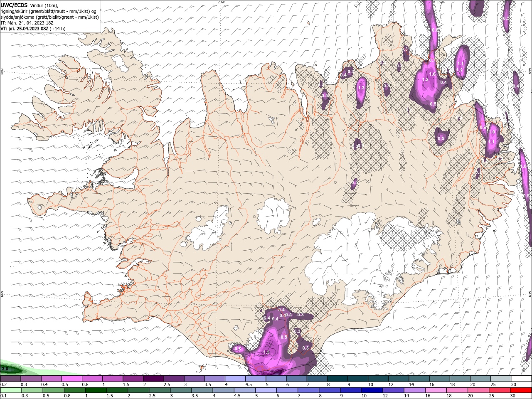The width and height of the screenshot is (532, 399).
Task: Click the '(+14 h)' forecast offset text
Action: 57,29
